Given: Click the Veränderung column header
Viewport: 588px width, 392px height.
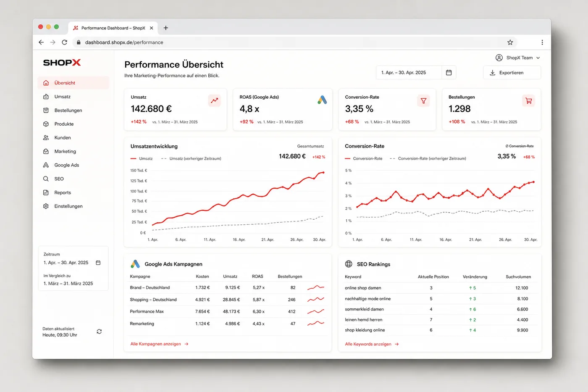Looking at the screenshot, I should (475, 277).
